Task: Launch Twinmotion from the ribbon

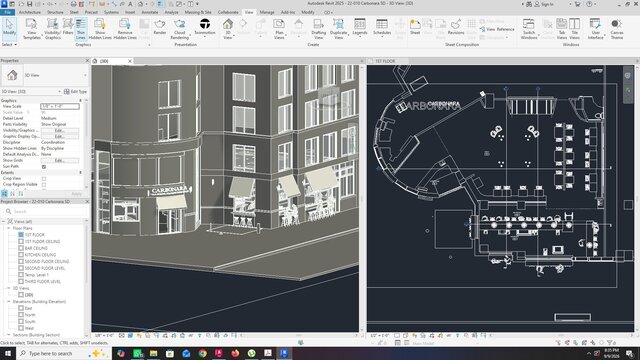Action: point(204,27)
